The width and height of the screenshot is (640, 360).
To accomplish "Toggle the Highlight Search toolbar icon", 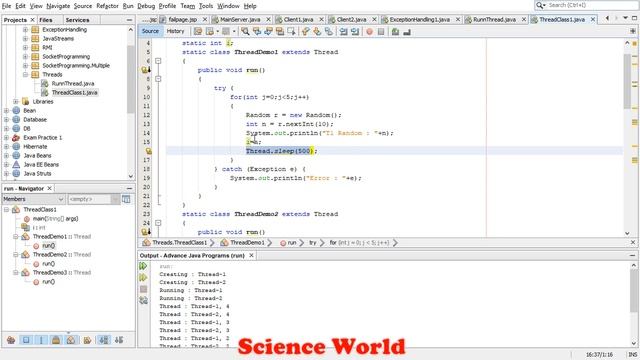I will pos(280,31).
